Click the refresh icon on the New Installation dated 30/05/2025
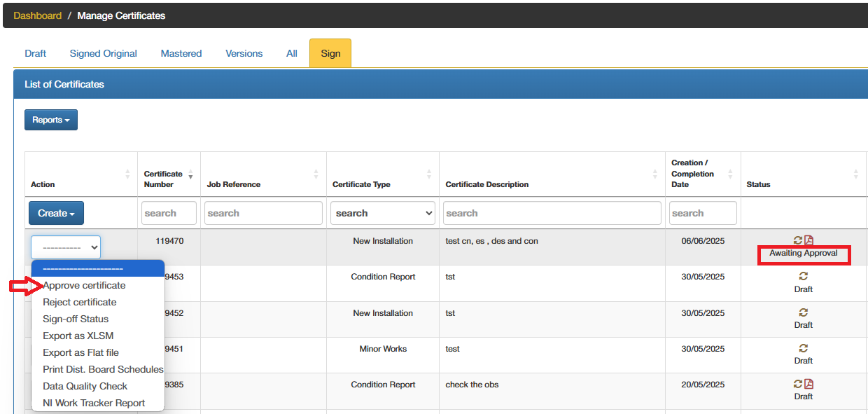Viewport: 868px width, 414px height. click(x=803, y=312)
